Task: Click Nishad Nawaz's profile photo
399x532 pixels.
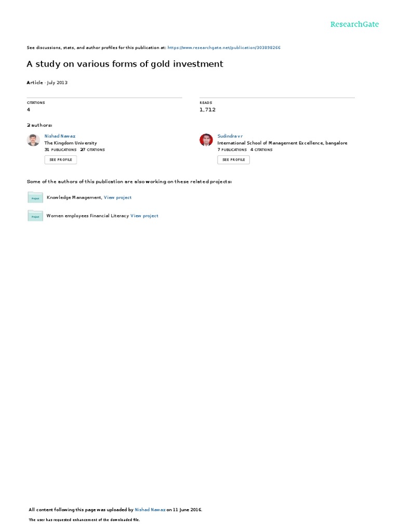Action: [x=33, y=140]
